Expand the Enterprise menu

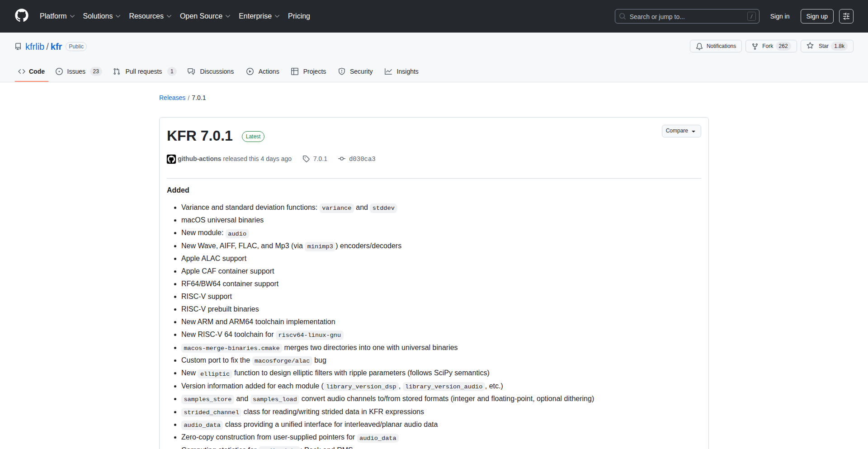coord(259,16)
